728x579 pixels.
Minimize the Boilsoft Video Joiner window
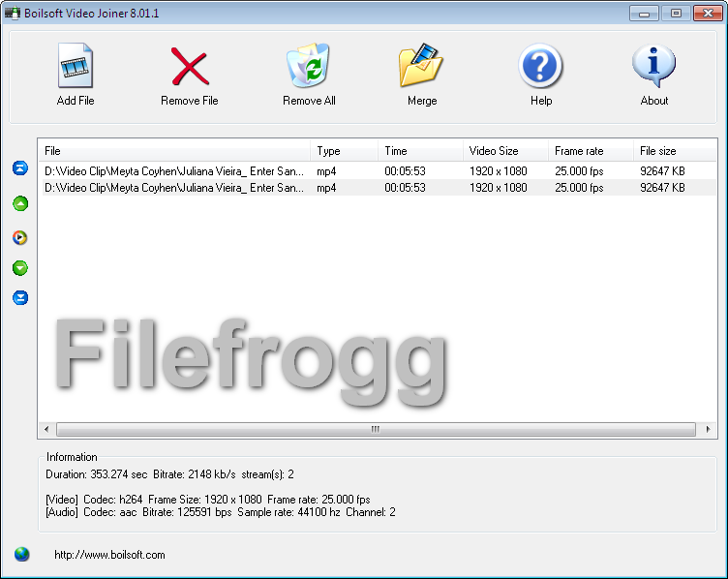[x=644, y=13]
